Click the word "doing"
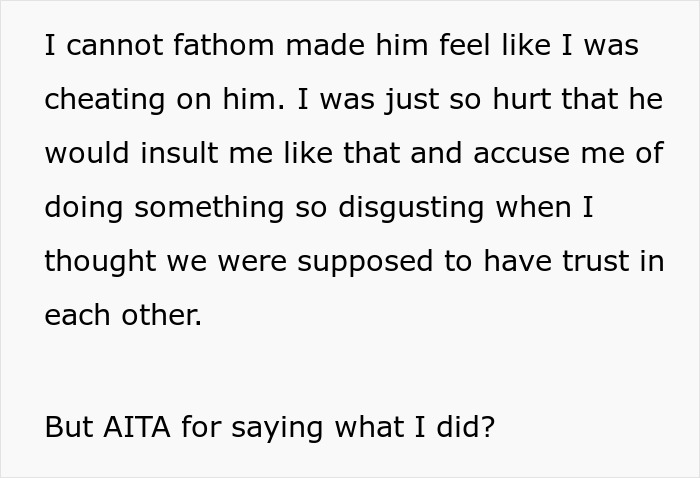The height and width of the screenshot is (478, 700). [x=84, y=207]
